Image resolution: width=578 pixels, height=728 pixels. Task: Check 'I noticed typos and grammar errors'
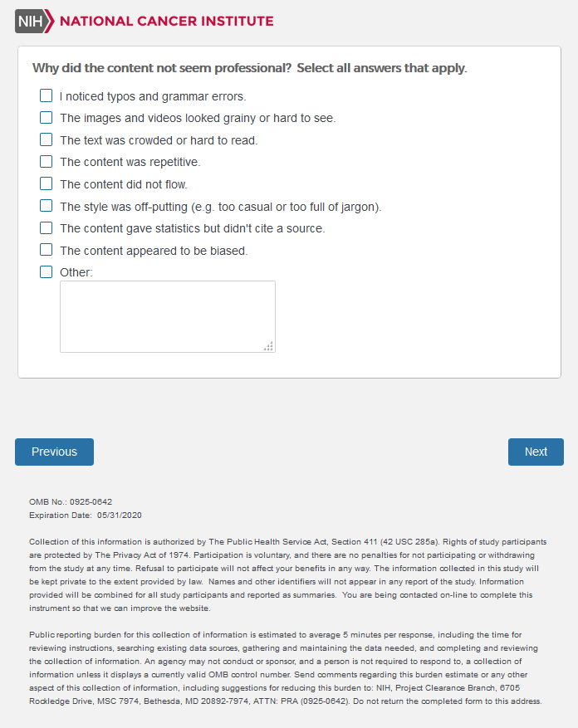[47, 96]
